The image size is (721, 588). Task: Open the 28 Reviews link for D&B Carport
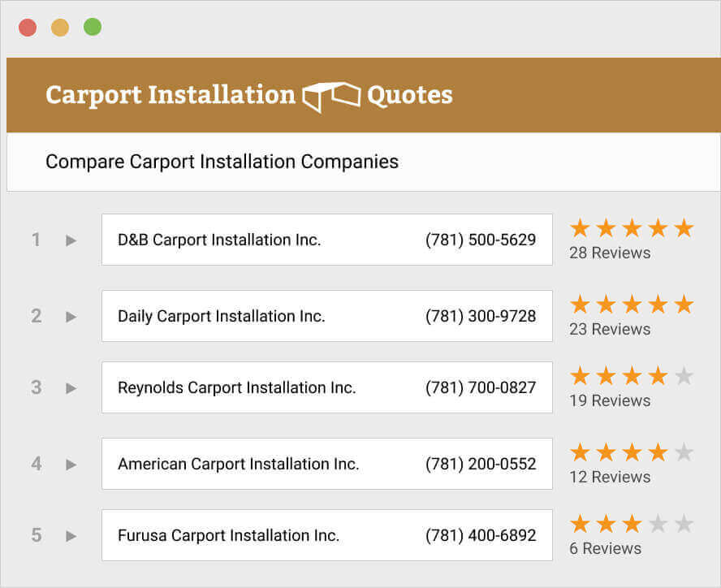(610, 253)
